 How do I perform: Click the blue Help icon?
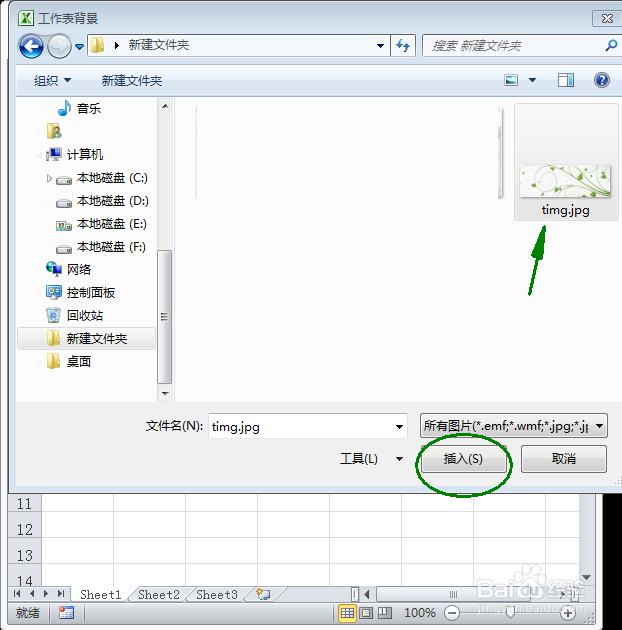[x=602, y=80]
